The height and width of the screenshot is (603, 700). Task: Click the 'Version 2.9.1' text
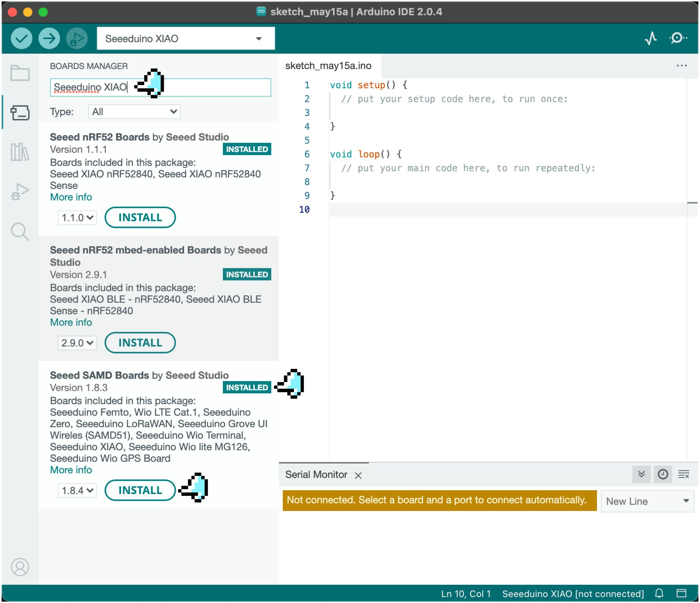coord(78,275)
